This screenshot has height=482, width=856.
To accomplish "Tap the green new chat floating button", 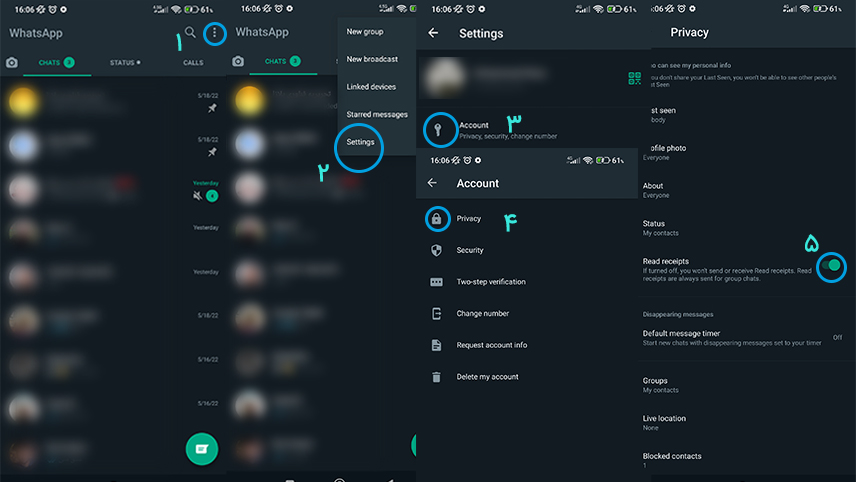I will point(201,449).
